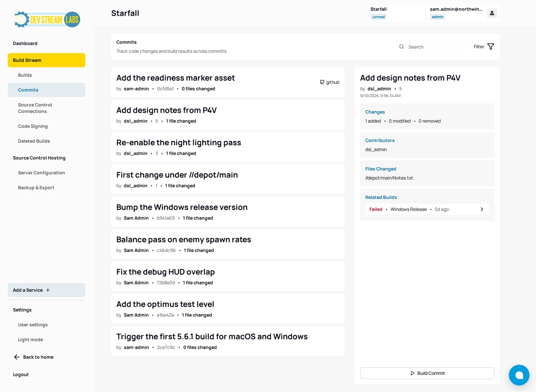The width and height of the screenshot is (536, 392).
Task: Click commit hash 0cfd5a1
Action: point(165,89)
